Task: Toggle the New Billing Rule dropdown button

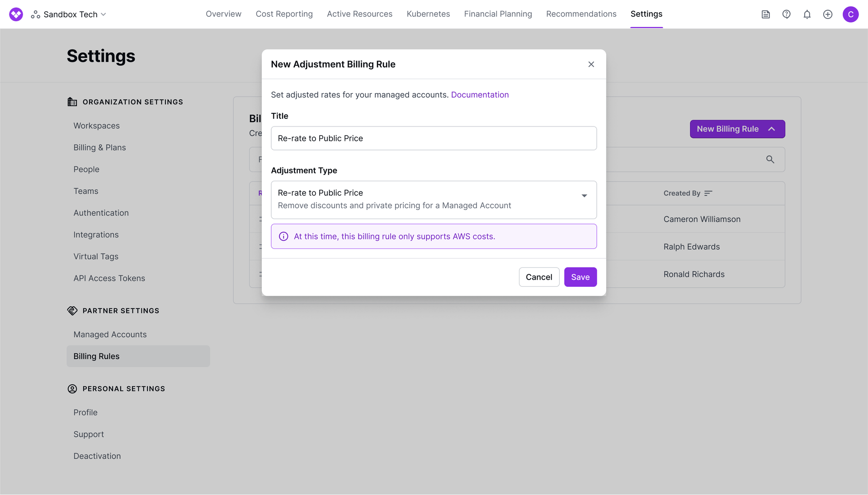Action: (x=737, y=129)
